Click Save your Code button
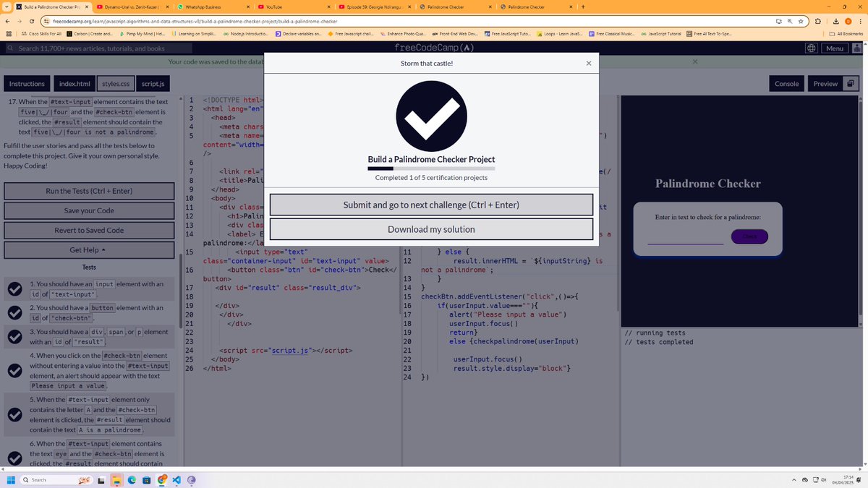 point(89,210)
